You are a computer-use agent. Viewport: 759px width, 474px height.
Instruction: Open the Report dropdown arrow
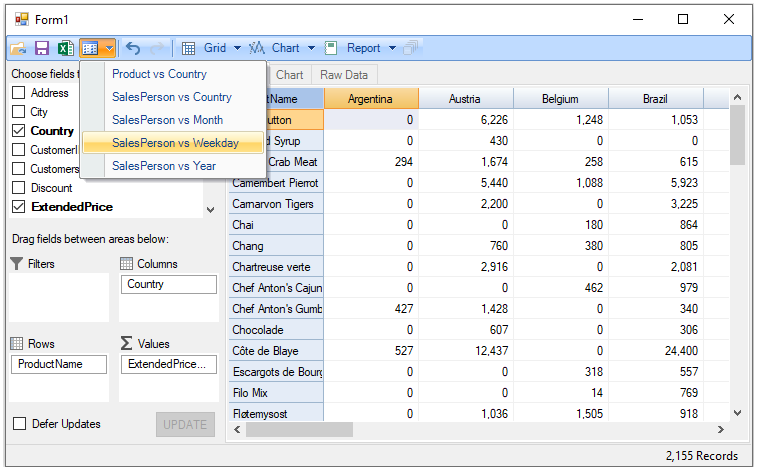click(x=392, y=48)
